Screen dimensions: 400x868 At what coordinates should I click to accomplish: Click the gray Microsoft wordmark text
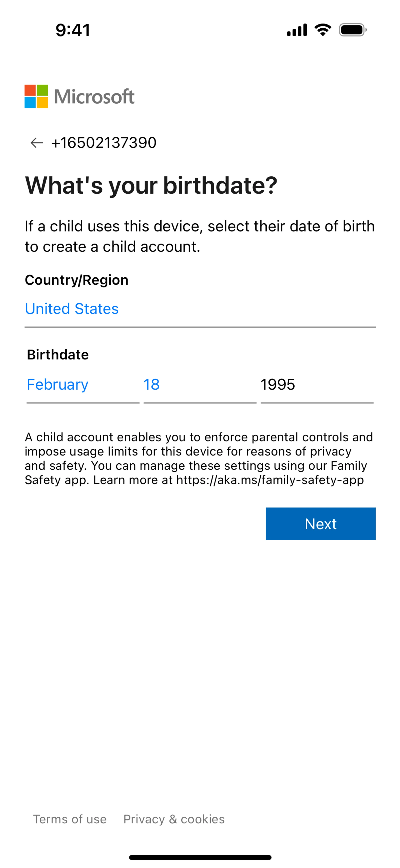94,97
